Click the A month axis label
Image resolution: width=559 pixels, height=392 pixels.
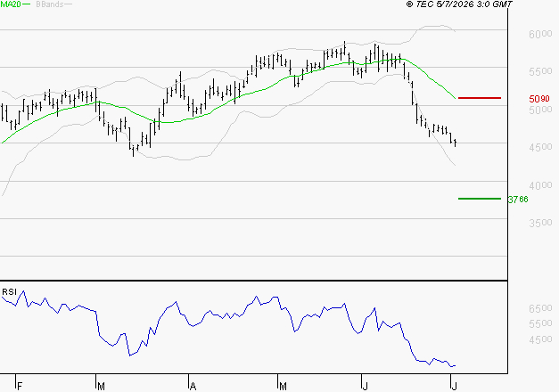tap(193, 387)
